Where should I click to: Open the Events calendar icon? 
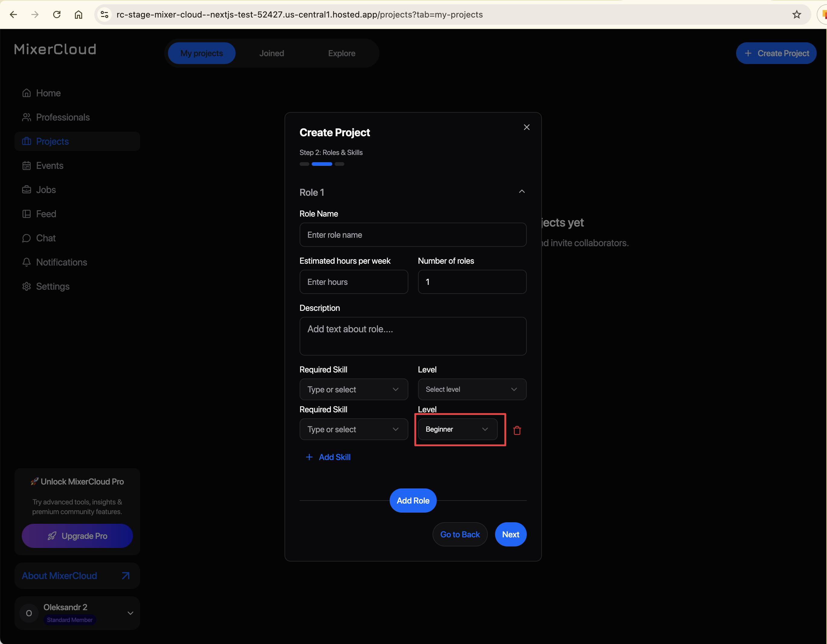click(x=27, y=166)
